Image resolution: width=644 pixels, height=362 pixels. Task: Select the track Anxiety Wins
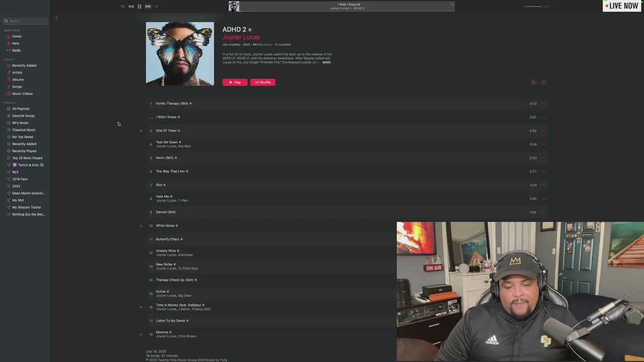pos(166,250)
